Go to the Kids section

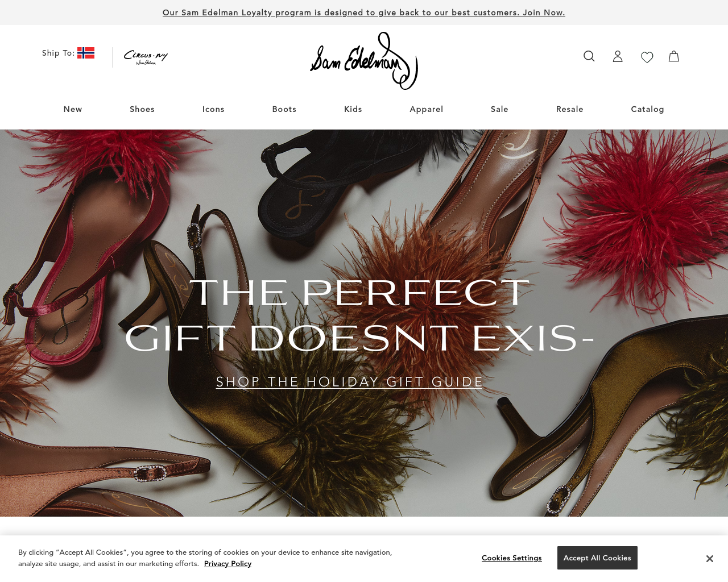click(x=353, y=109)
